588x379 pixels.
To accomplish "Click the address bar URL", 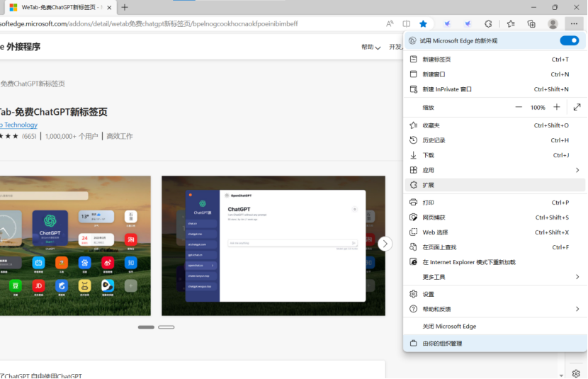I will point(149,24).
